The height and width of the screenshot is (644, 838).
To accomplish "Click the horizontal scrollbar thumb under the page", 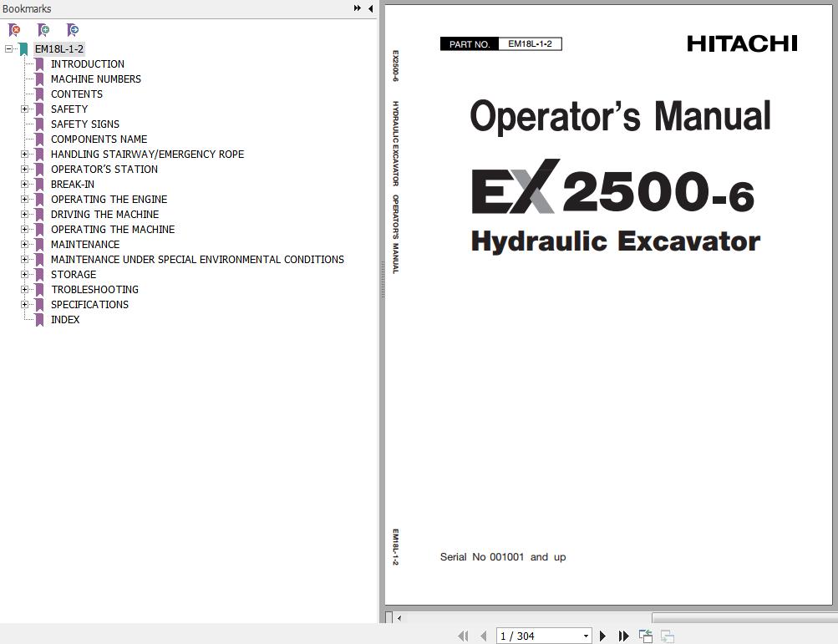I will click(x=744, y=618).
